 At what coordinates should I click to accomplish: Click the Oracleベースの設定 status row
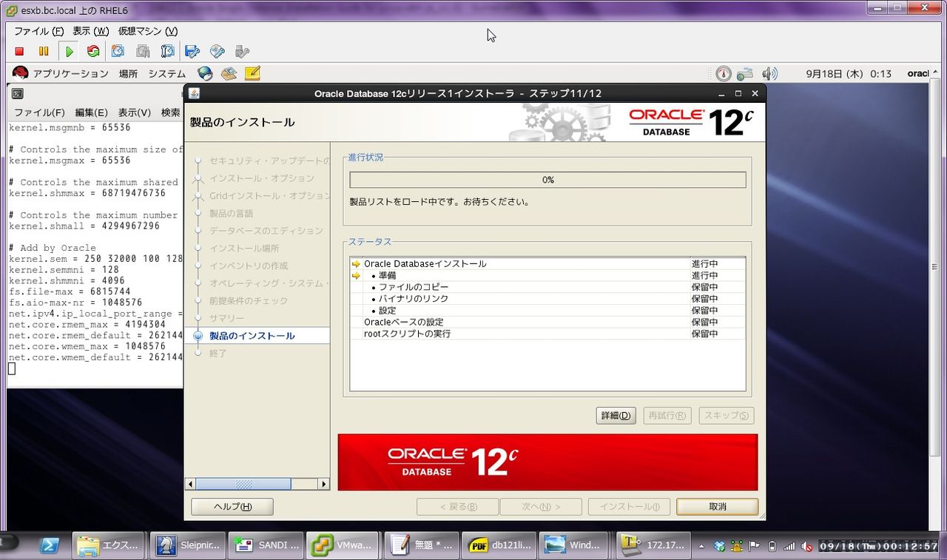547,323
